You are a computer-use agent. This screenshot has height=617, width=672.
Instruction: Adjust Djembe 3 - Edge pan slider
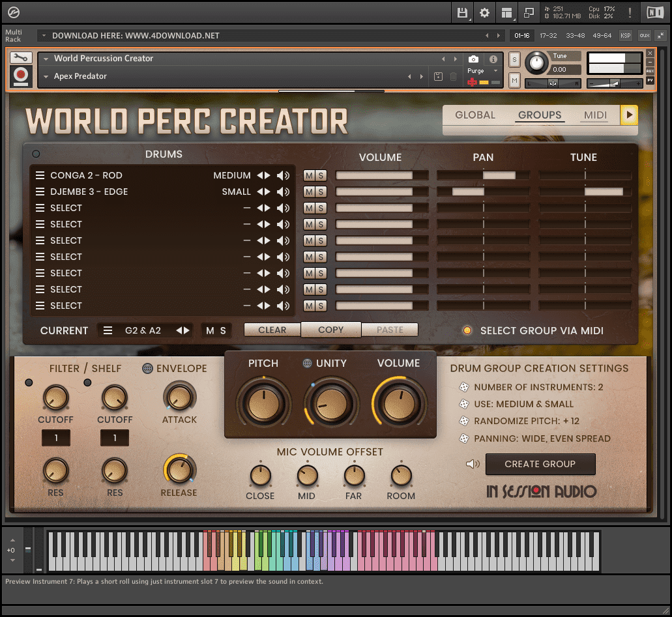483,192
